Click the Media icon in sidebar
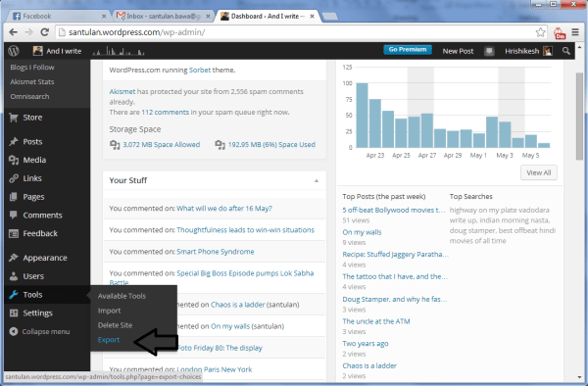This screenshot has height=386, width=588. point(14,160)
